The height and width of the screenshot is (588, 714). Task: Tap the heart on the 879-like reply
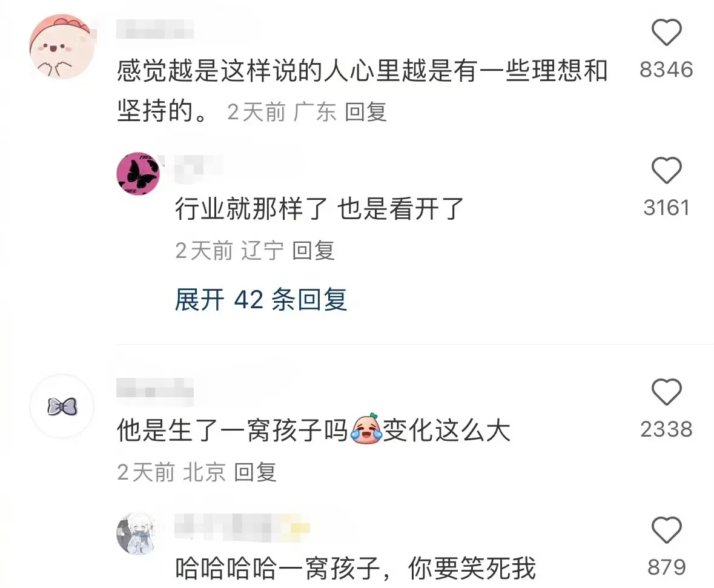click(x=666, y=530)
